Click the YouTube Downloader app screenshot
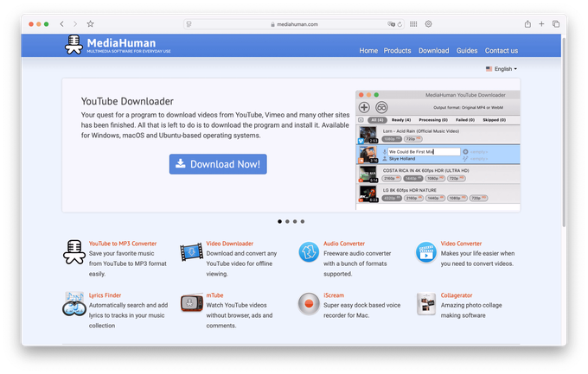 tap(438, 150)
